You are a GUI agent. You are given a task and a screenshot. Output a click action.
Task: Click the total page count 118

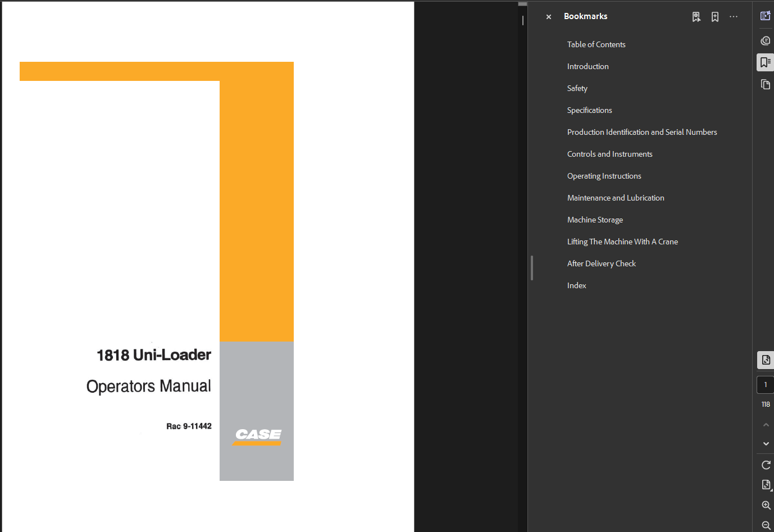[766, 404]
